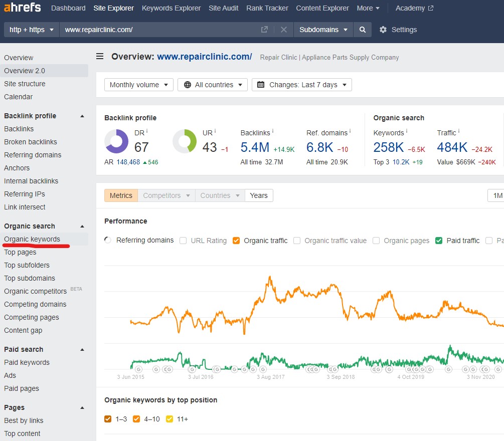Screen dimensions: 504x441
Task: Click the DR info icon
Action: click(x=147, y=131)
